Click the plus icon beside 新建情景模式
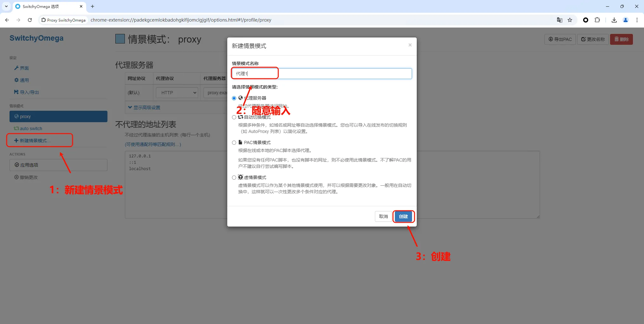The image size is (644, 324). (16, 140)
